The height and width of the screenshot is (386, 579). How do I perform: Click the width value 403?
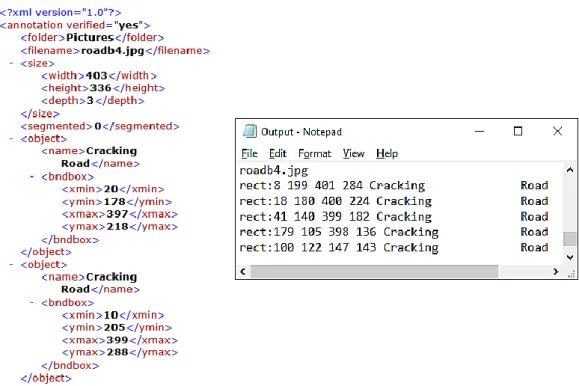(96, 76)
